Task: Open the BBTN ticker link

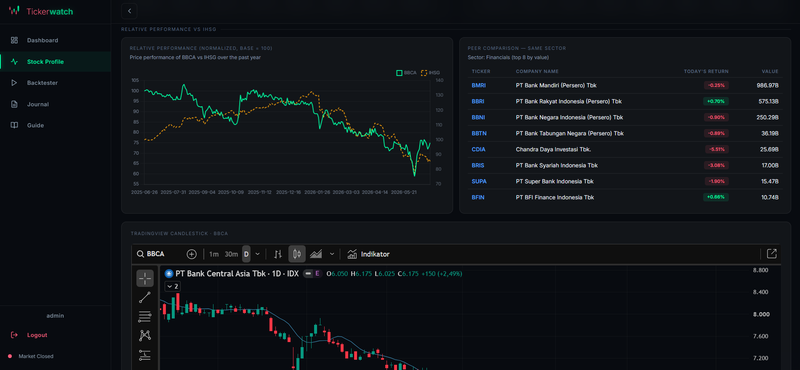Action: tap(479, 133)
